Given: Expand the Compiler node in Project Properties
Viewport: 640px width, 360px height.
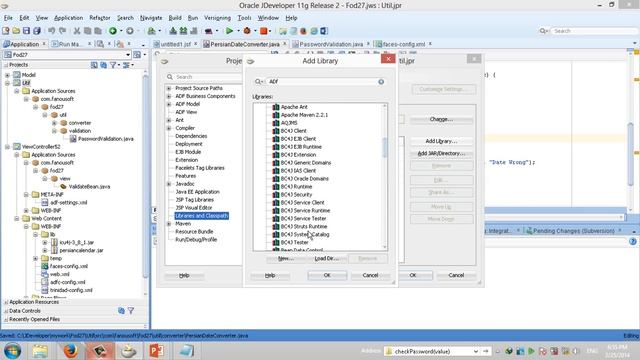Looking at the screenshot, I should (169, 128).
